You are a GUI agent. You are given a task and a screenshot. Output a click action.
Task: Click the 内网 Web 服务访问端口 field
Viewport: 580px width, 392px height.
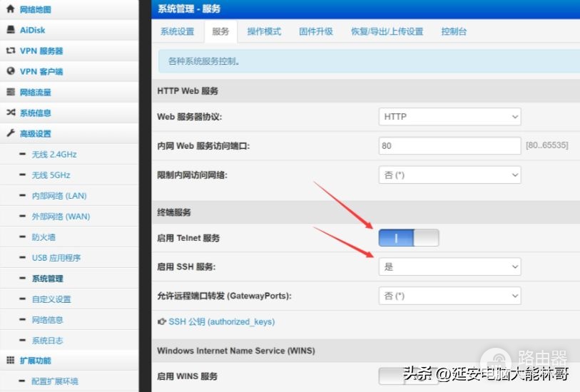(449, 145)
